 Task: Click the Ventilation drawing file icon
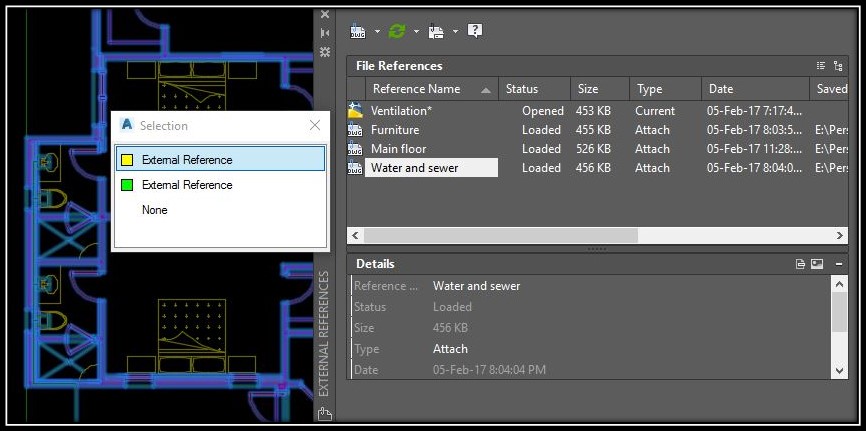(355, 111)
